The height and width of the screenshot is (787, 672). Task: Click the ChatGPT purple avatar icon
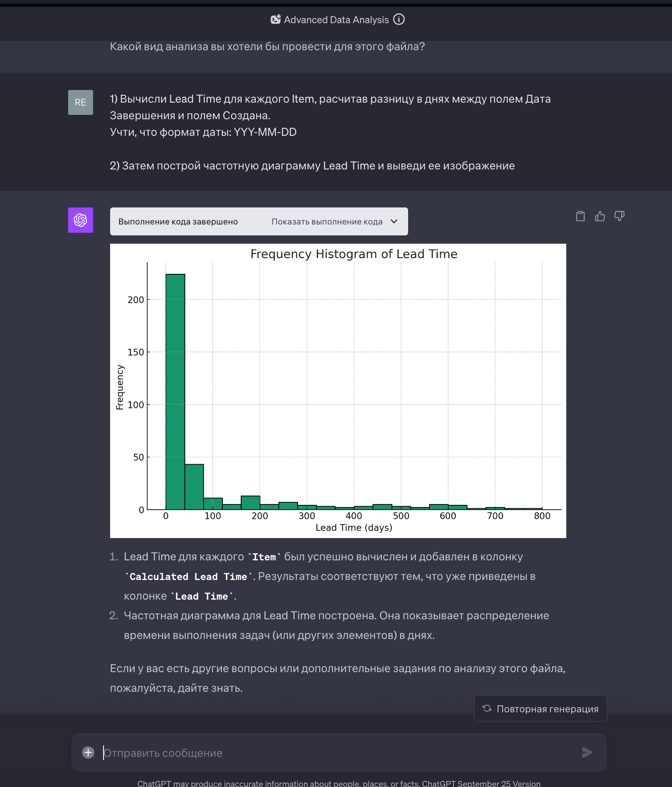(80, 220)
